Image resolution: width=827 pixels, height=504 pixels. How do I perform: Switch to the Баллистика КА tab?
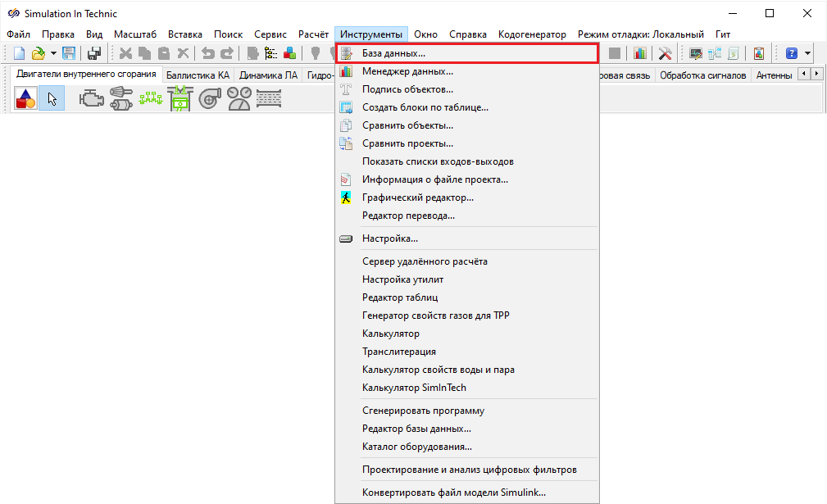[198, 75]
